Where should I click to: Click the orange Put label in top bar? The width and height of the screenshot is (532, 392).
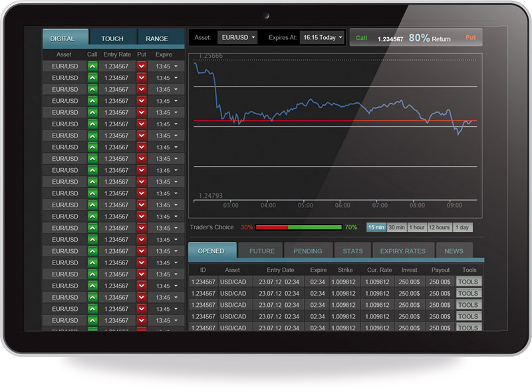pyautogui.click(x=470, y=38)
